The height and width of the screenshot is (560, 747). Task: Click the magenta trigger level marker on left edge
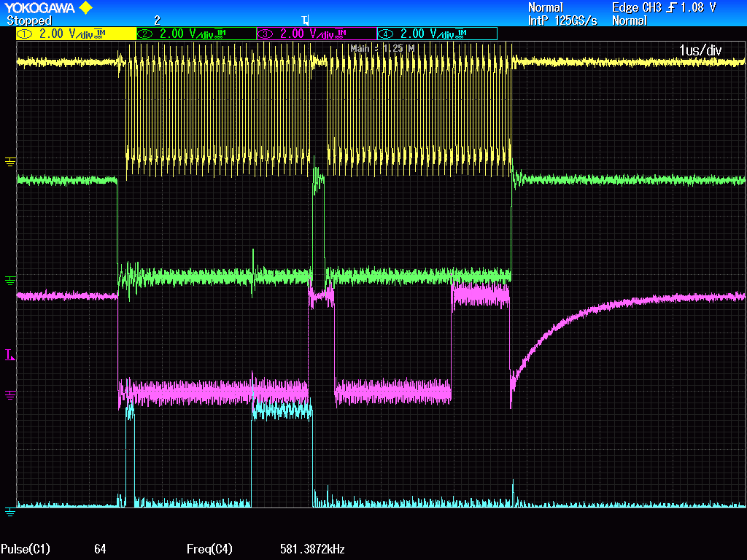[10, 355]
